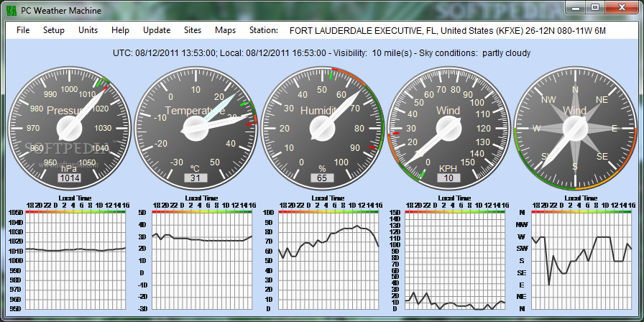Click the color time bar above temperature graph
Viewport: 644px width, 322px height.
[x=202, y=211]
